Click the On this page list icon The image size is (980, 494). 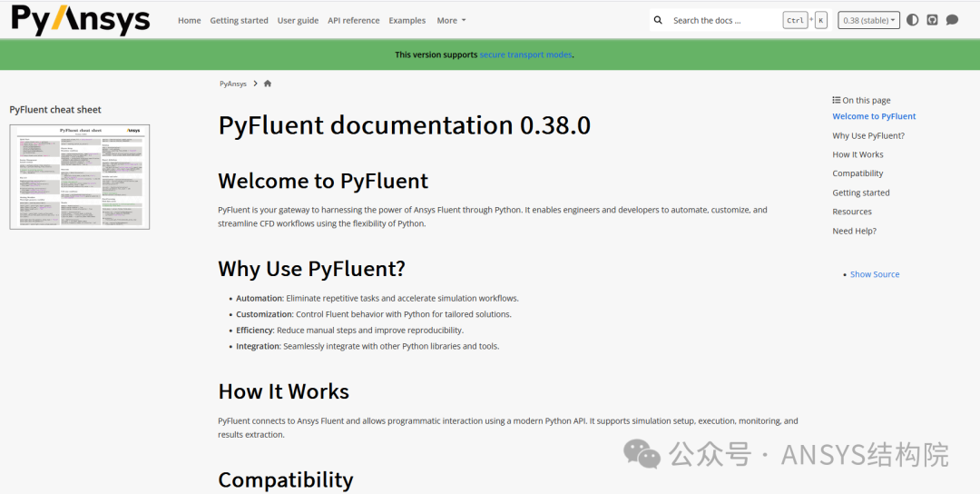[x=837, y=100]
